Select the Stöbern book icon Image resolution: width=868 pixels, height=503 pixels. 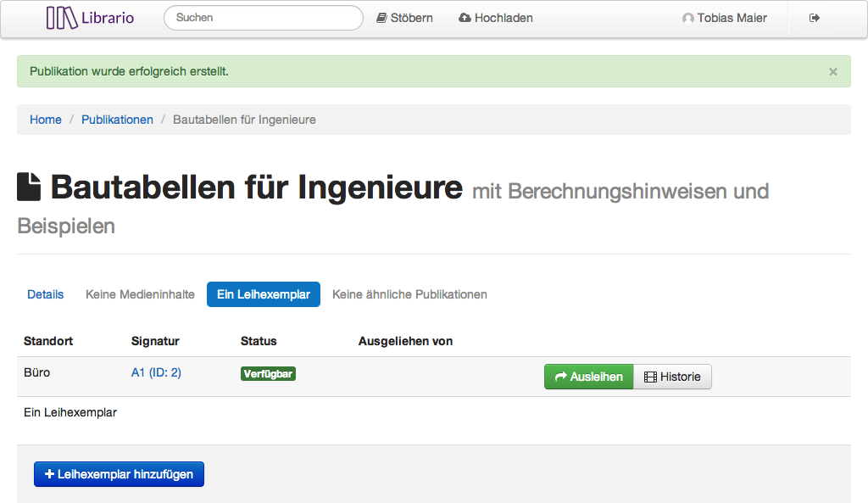point(381,17)
